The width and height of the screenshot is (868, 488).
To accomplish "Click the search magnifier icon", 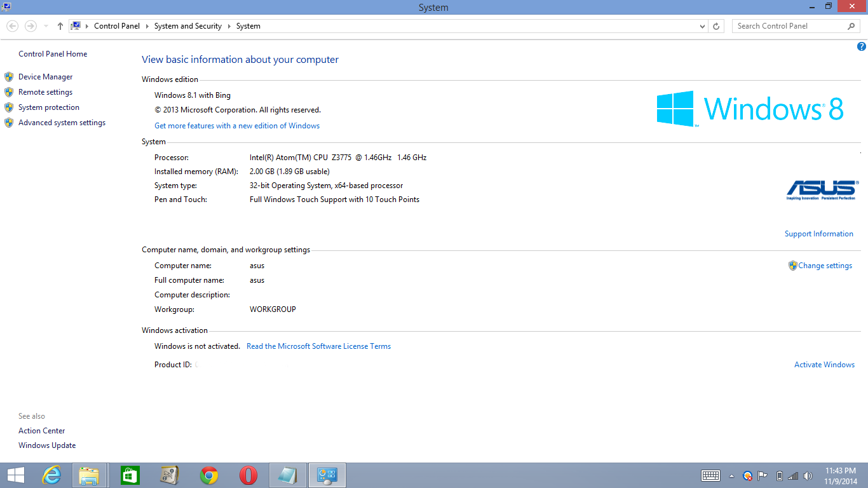I will (x=851, y=26).
